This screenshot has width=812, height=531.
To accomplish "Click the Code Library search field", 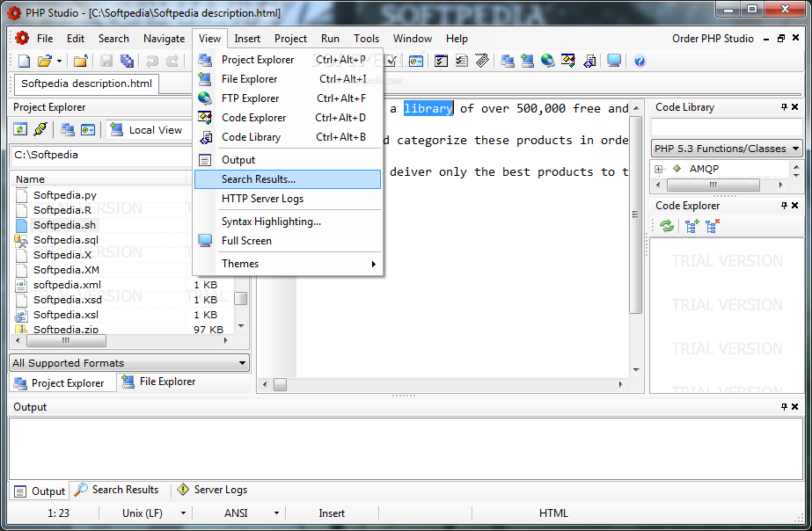I will 727,127.
